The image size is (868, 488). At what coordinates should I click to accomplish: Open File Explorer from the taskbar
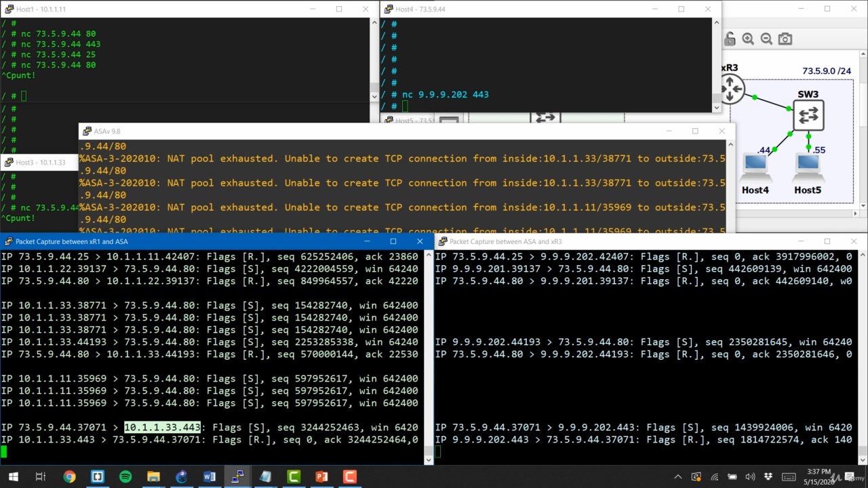coord(153,476)
